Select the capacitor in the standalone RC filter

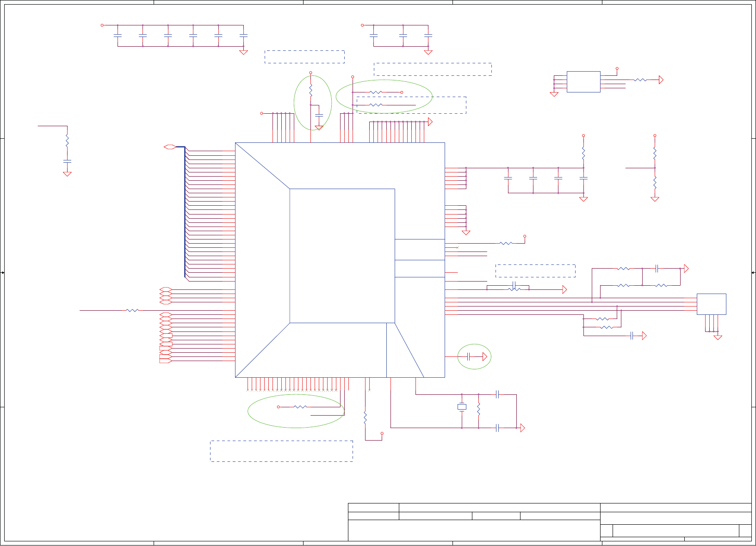(x=67, y=161)
